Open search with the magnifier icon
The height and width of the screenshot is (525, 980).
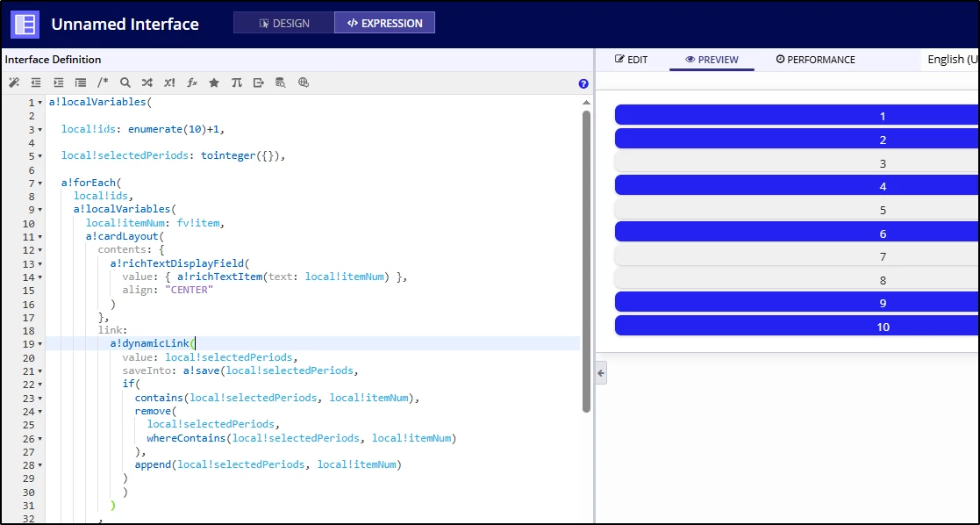click(x=125, y=83)
